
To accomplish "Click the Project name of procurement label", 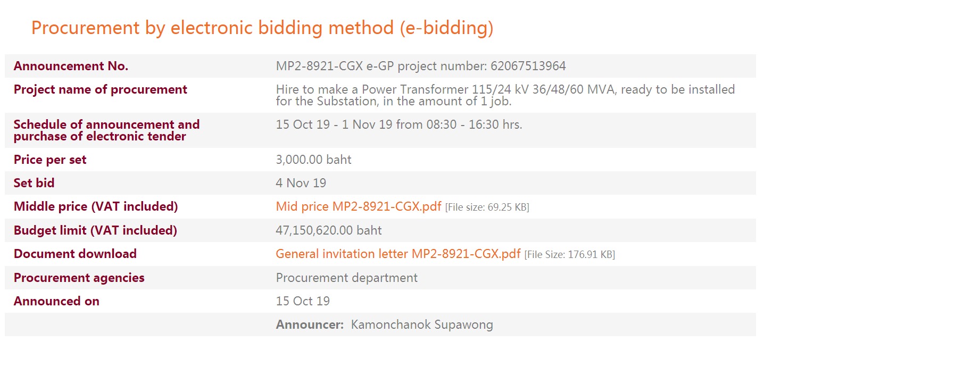I will point(100,89).
